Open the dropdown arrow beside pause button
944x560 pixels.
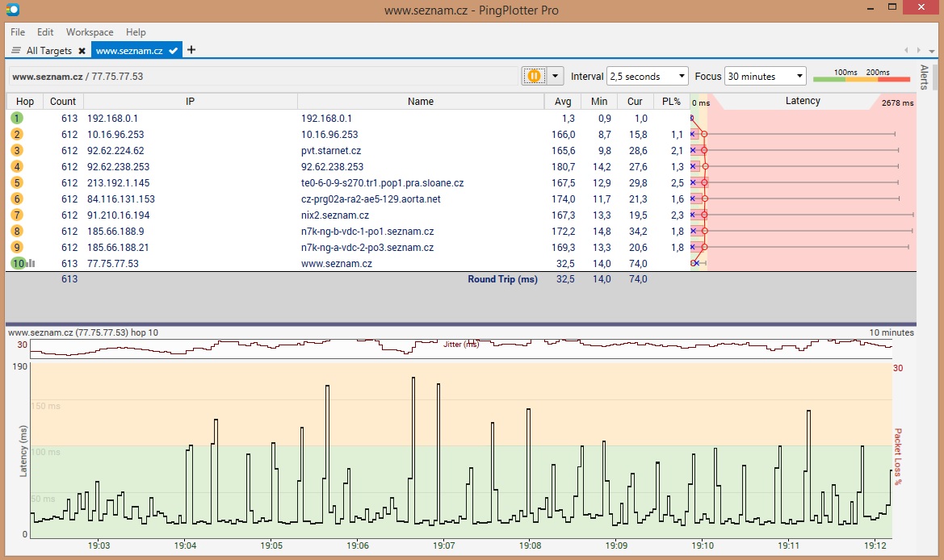click(555, 76)
